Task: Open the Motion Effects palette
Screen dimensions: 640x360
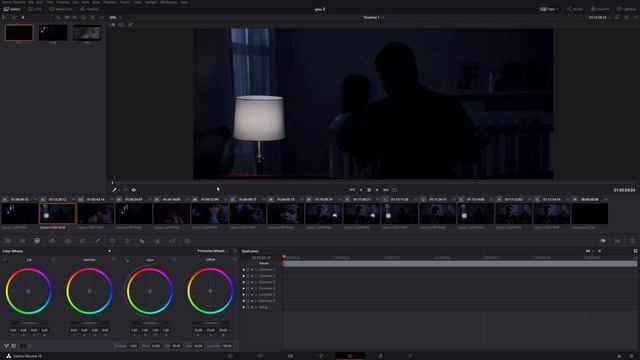Action: click(x=67, y=241)
